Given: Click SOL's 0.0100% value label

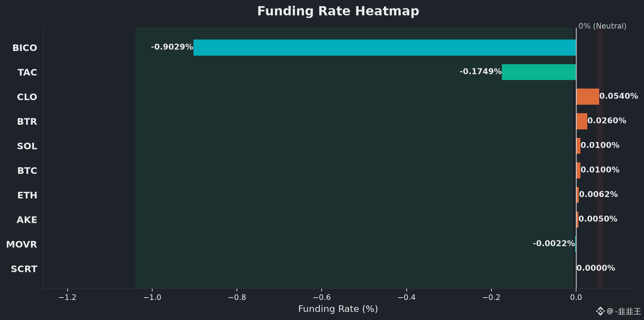Looking at the screenshot, I should pos(600,145).
